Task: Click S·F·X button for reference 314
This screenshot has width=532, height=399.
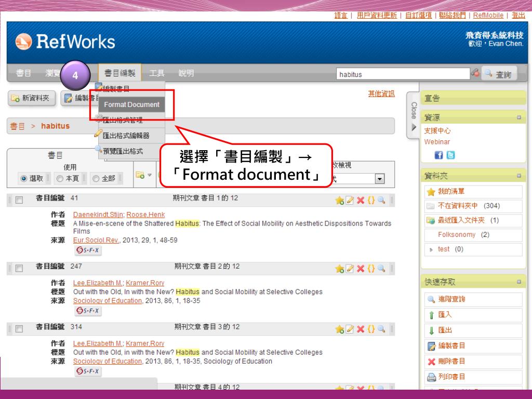Action: [88, 371]
